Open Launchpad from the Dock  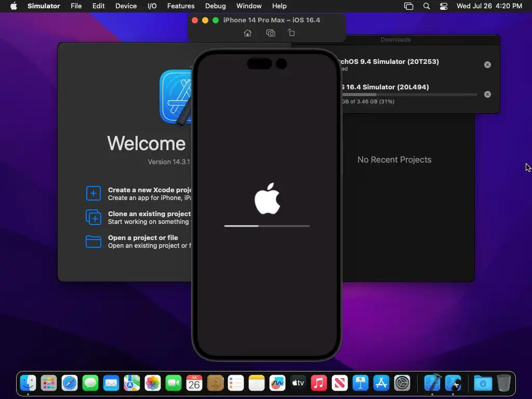[49, 383]
